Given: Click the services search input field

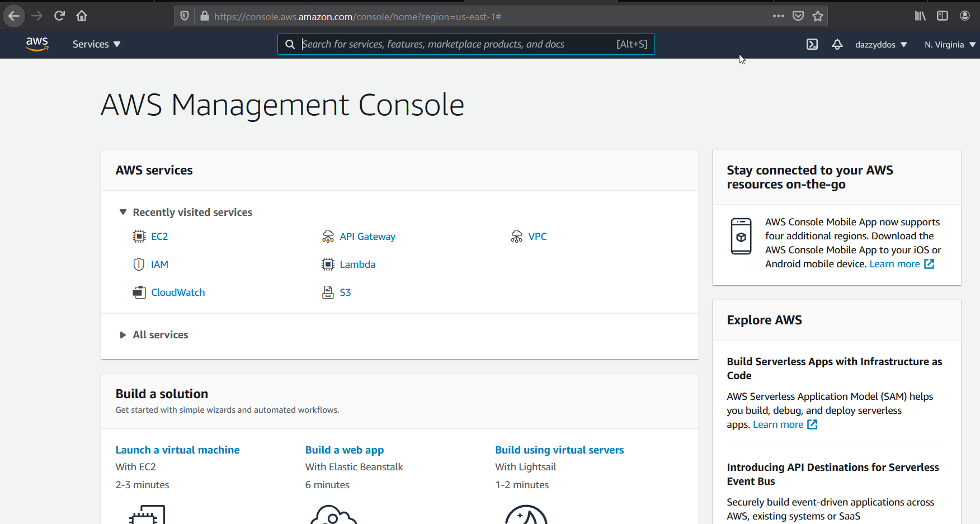Looking at the screenshot, I should pyautogui.click(x=466, y=44).
